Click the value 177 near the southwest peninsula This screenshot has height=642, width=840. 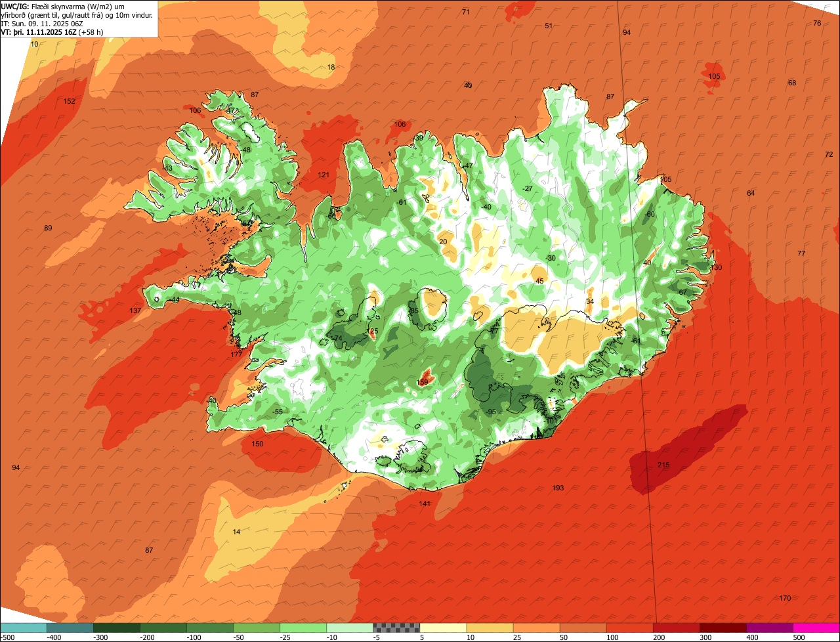click(x=236, y=354)
